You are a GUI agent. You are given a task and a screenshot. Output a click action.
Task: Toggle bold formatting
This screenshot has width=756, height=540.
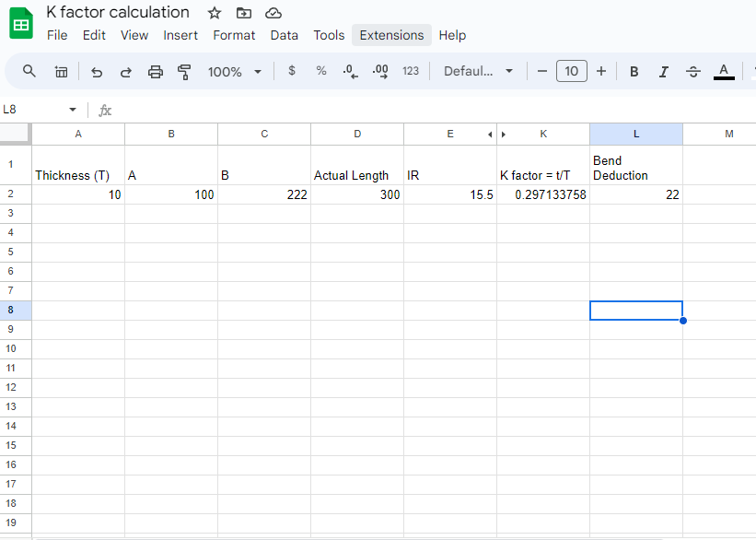pos(634,71)
